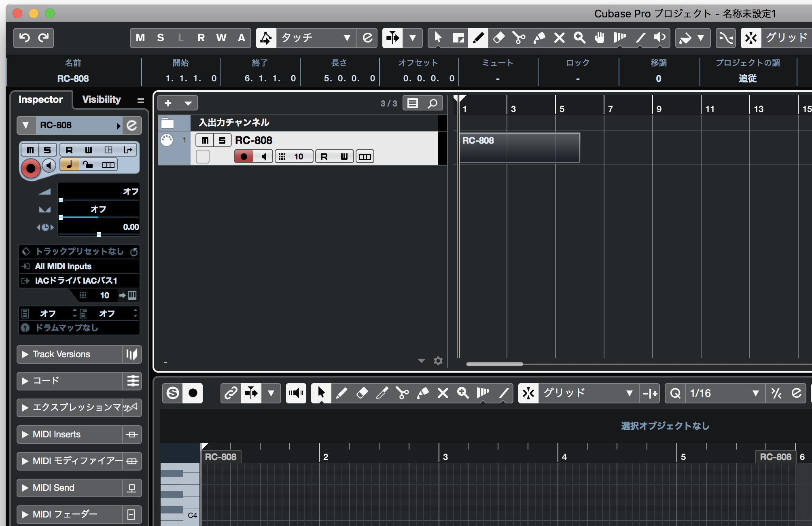Open the color tool dropdown arrow
This screenshot has height=526, width=812.
tap(701, 38)
